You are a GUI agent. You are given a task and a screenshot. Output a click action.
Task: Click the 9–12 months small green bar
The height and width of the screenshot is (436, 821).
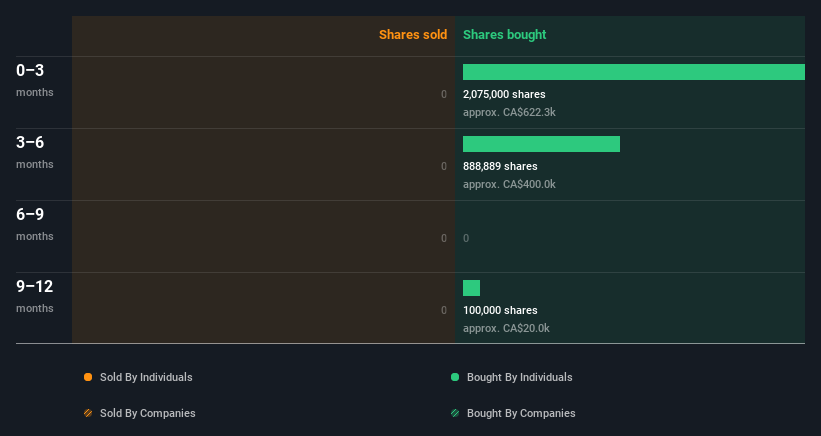point(471,288)
